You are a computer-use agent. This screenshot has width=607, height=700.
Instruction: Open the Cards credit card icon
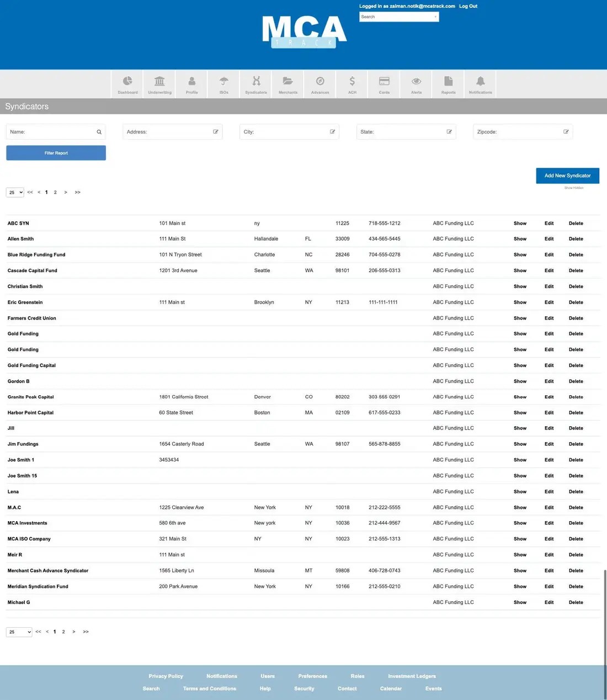click(x=385, y=81)
